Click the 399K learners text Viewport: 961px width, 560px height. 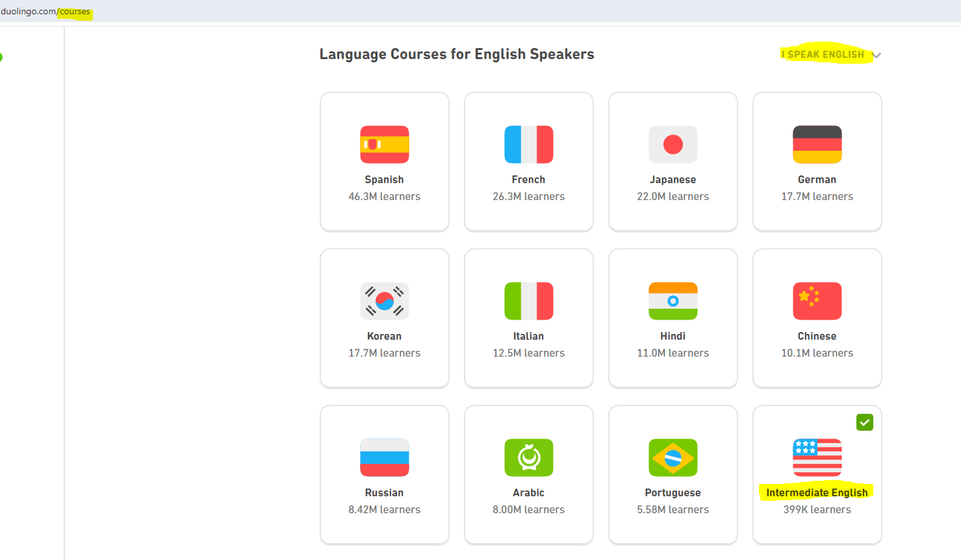click(x=817, y=509)
